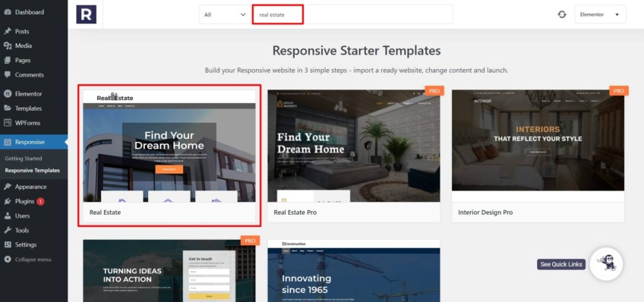Click the Pages icon in sidebar
The image size is (644, 302).
click(8, 60)
